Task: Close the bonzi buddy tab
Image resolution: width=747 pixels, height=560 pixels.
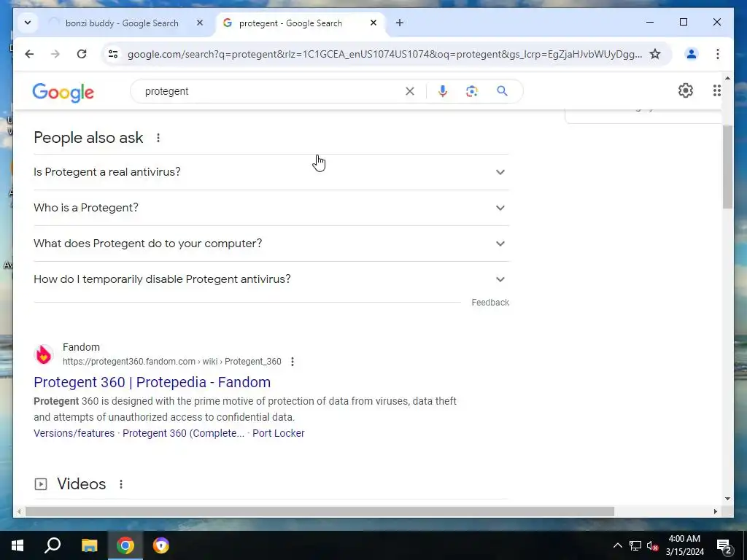Action: pyautogui.click(x=200, y=23)
